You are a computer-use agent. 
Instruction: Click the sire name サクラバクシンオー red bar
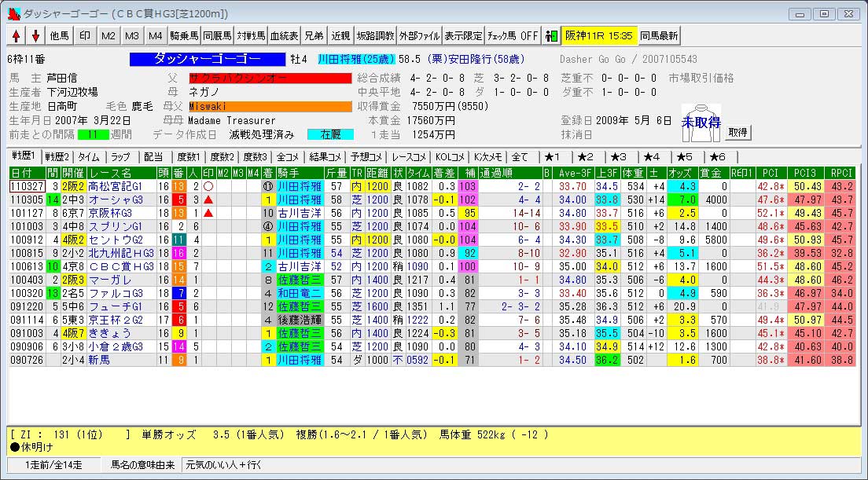pyautogui.click(x=258, y=79)
